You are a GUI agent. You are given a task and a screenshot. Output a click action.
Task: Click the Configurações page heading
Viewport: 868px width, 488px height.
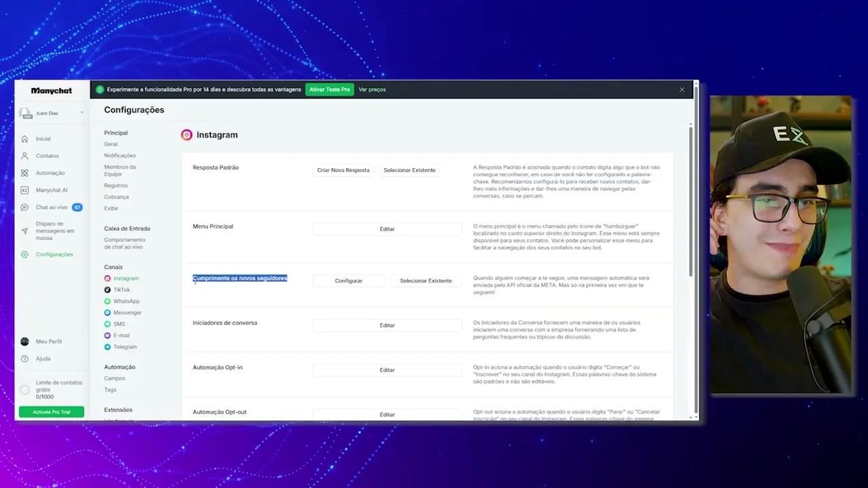134,110
